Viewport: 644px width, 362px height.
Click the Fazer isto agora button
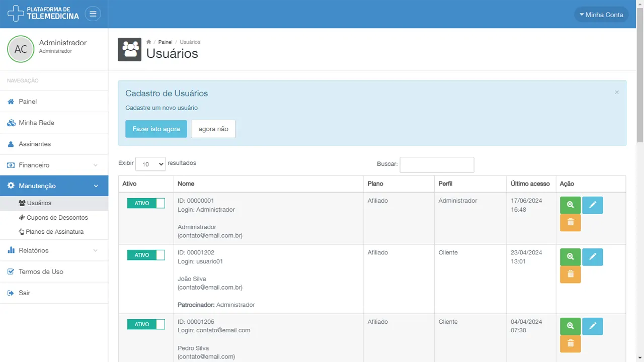156,129
